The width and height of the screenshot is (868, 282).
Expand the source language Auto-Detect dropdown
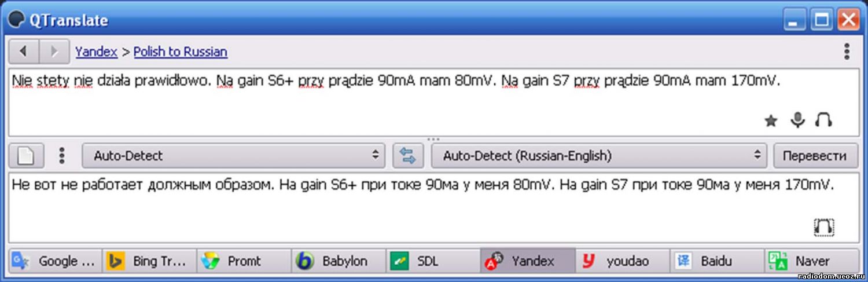pos(233,156)
